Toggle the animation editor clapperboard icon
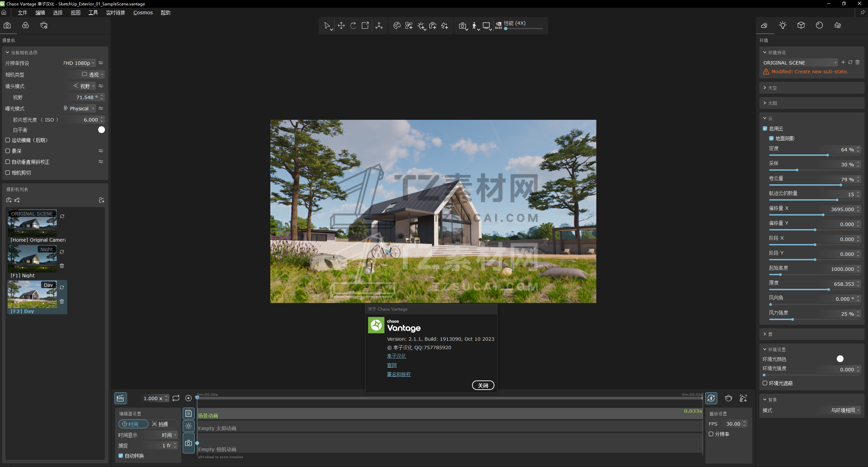Screen dimensions: 868x467 tap(120, 398)
